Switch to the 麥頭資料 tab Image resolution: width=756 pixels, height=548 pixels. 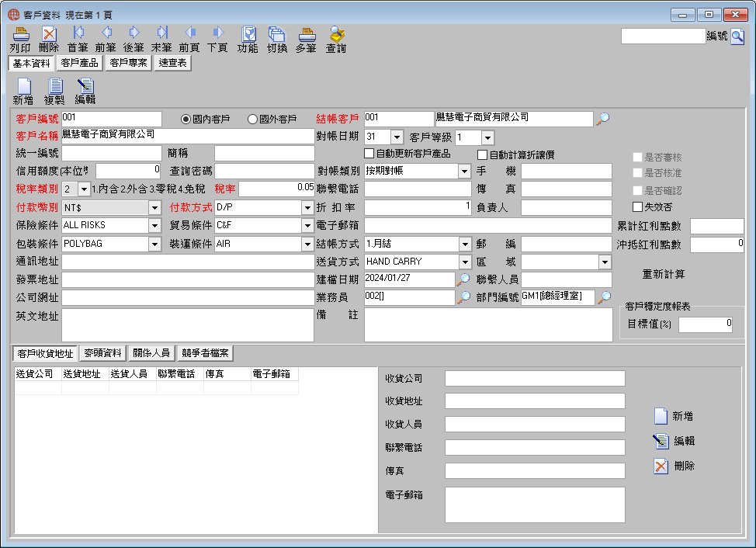click(102, 353)
